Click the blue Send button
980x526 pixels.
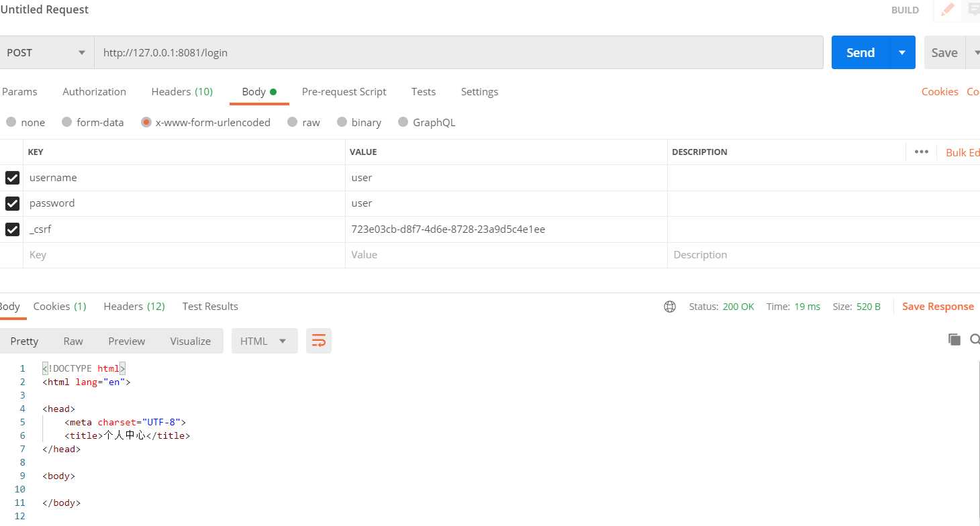(x=861, y=52)
